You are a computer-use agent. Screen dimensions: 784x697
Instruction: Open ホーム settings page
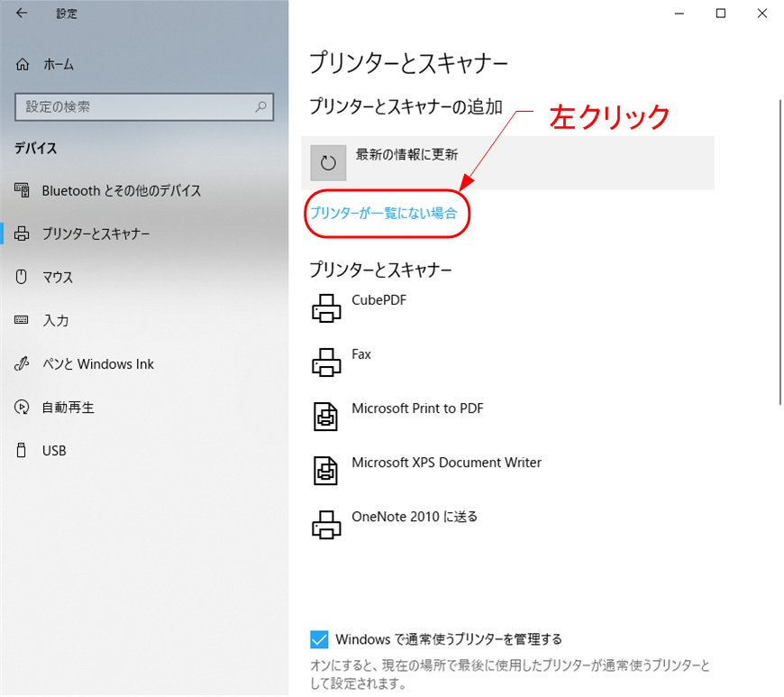pos(59,65)
